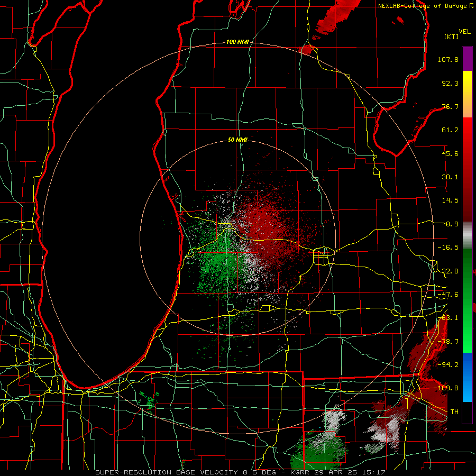Click the gray-white segment of the color bar
Viewport: 476px width, 476px height.
tap(467, 235)
